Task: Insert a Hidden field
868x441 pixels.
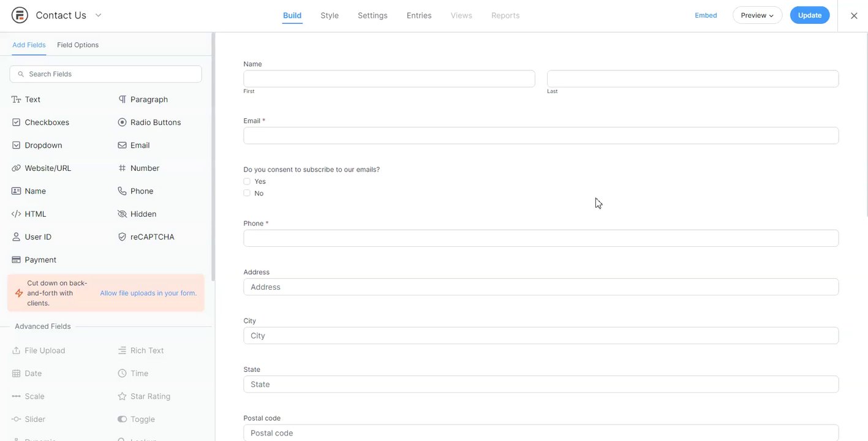Action: click(x=143, y=214)
